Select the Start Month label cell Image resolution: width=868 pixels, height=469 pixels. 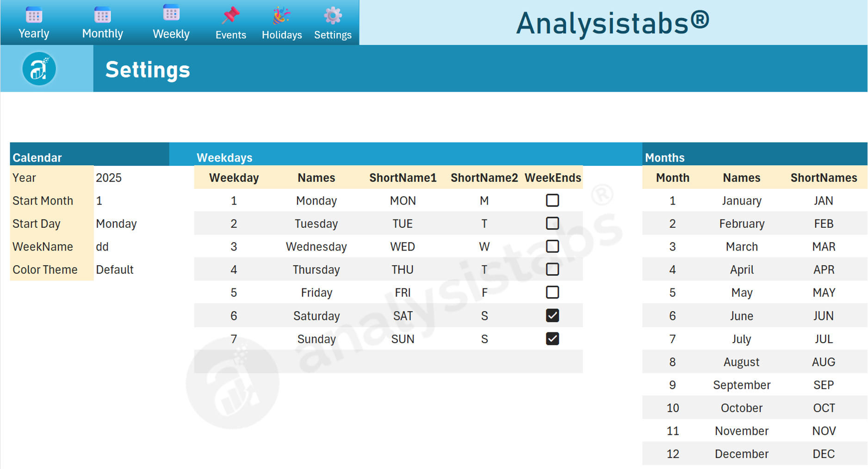[52, 200]
